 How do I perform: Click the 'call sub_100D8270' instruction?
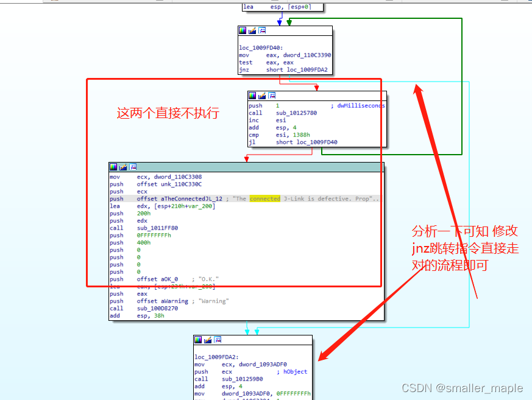(144, 309)
